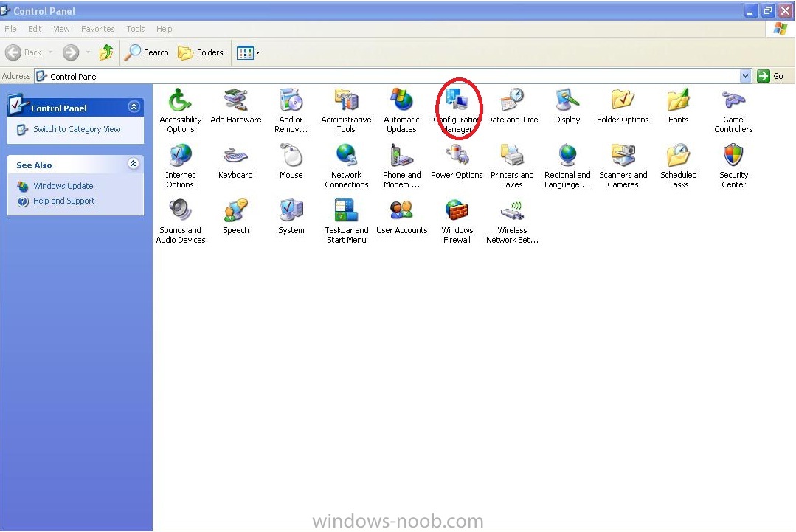The image size is (796, 532).
Task: Open Help and Support link
Action: pyautogui.click(x=63, y=201)
